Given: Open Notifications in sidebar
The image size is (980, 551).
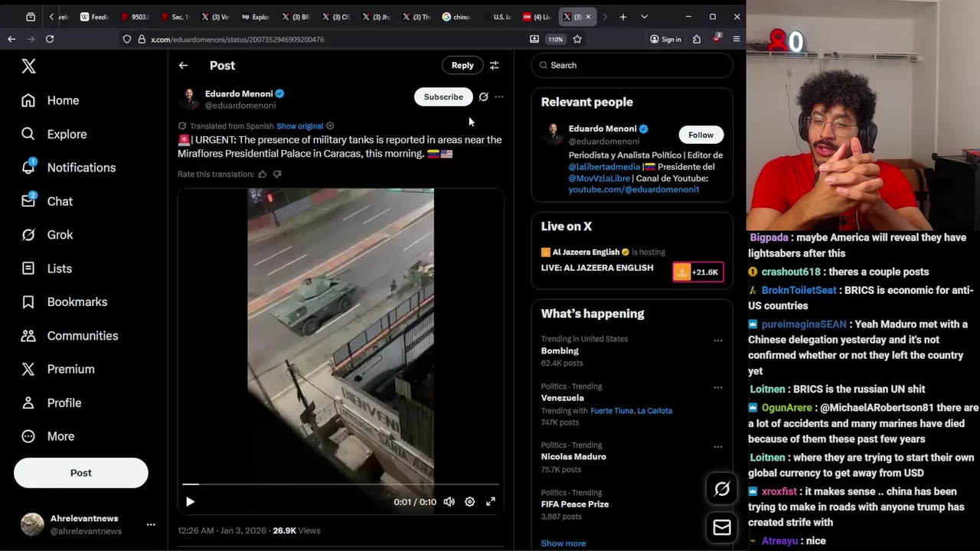Looking at the screenshot, I should tap(69, 168).
